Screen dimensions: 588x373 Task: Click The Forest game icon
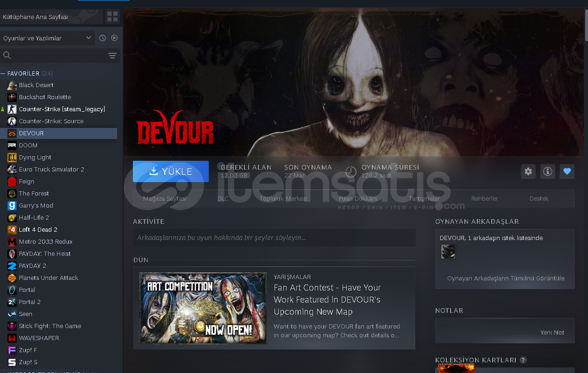click(x=12, y=193)
